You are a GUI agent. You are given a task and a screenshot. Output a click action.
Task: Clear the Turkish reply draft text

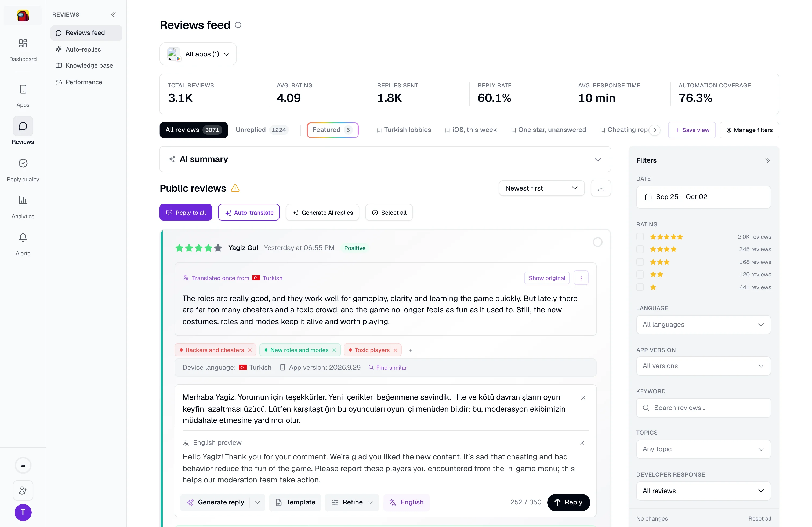(583, 398)
